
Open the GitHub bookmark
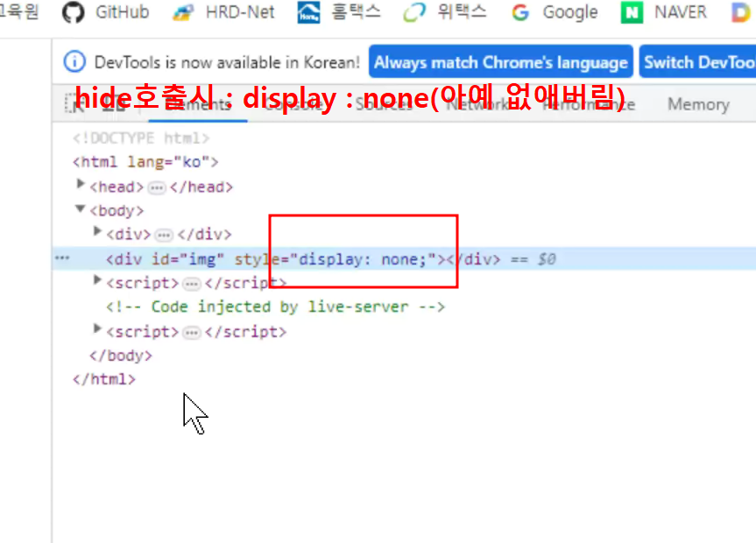(x=106, y=12)
